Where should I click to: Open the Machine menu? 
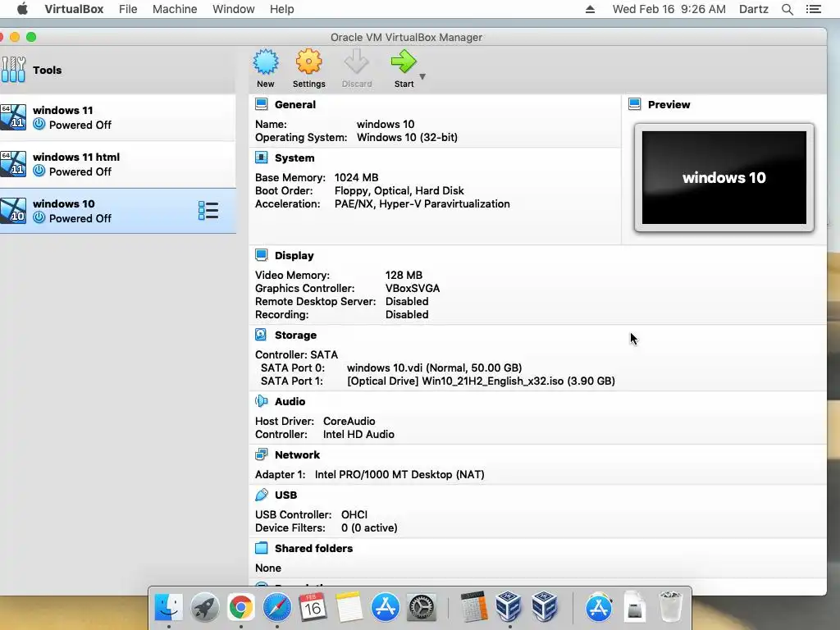(x=175, y=9)
